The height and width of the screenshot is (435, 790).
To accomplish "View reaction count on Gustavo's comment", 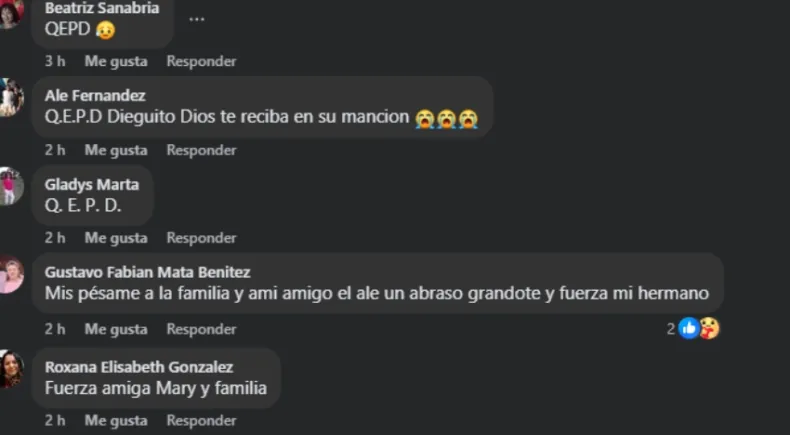I will 671,329.
